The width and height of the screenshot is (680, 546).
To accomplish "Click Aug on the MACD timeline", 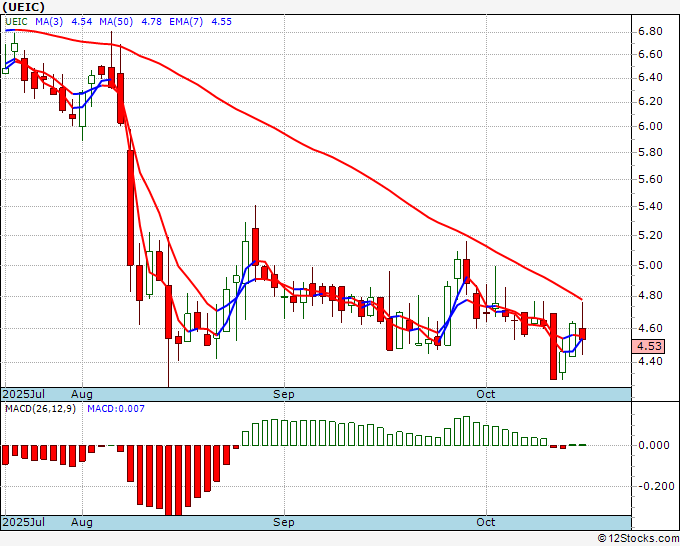I will pos(82,522).
